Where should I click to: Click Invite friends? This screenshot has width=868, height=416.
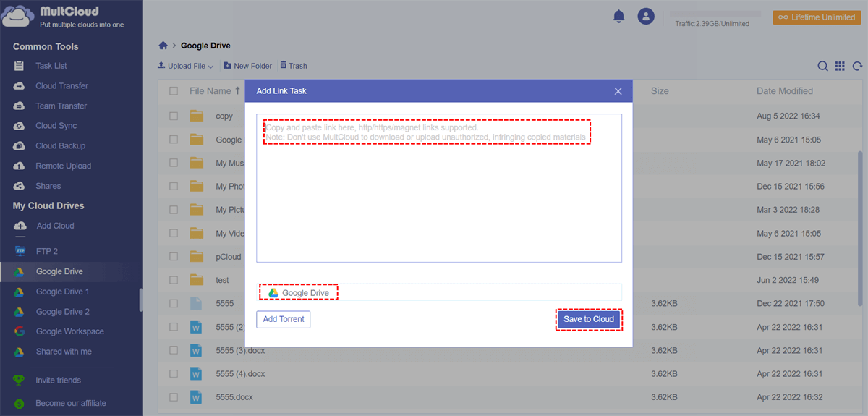click(x=58, y=380)
